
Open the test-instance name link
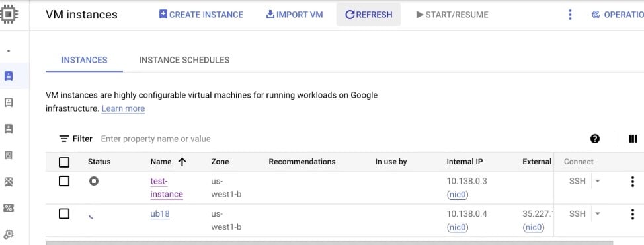[x=167, y=188]
